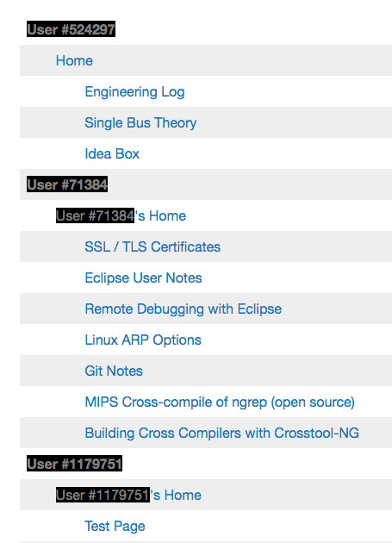The width and height of the screenshot is (392, 543).
Task: Open the User #71384's Home link
Action: click(x=121, y=215)
